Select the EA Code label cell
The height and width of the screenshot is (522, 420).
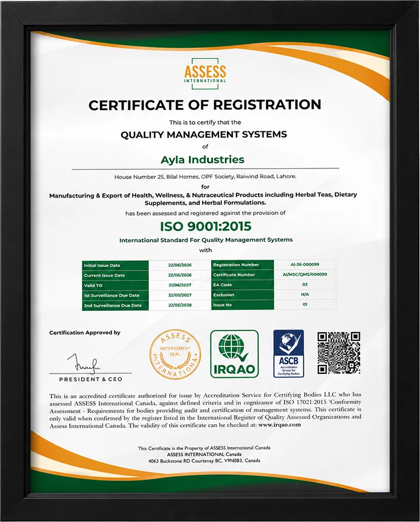[x=242, y=284]
